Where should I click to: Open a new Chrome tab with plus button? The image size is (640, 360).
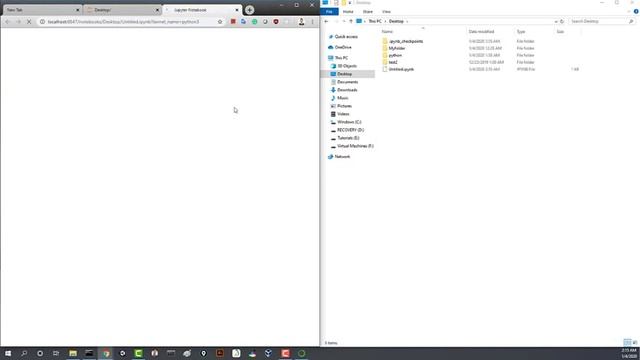[x=249, y=10]
